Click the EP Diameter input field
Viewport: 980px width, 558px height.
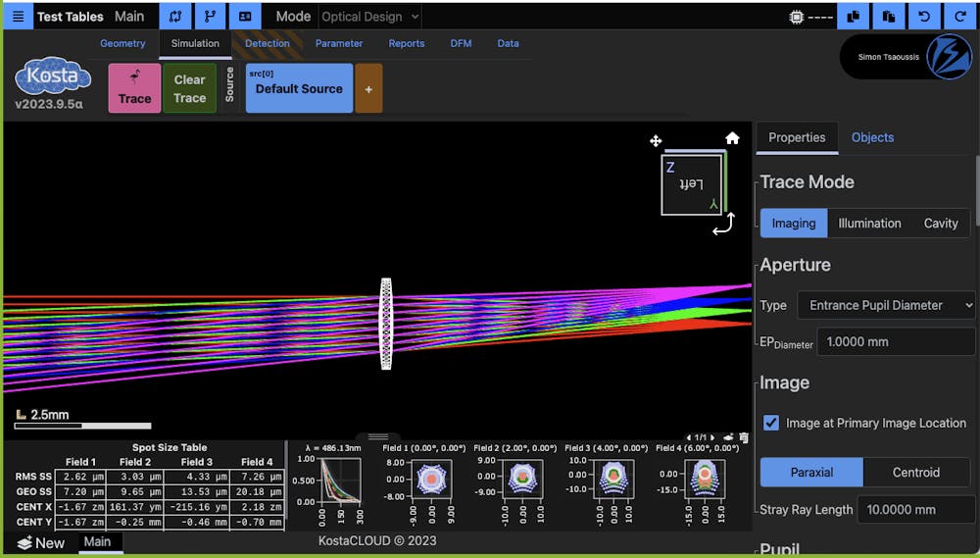(x=896, y=341)
